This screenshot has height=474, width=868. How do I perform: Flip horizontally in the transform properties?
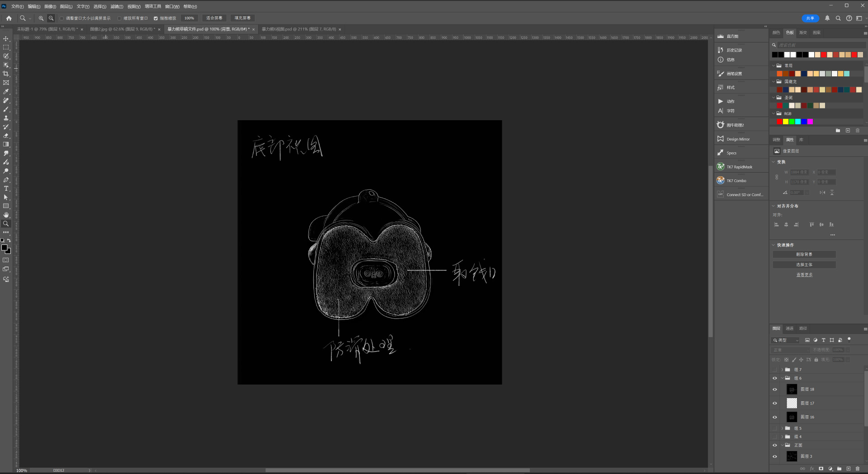(x=822, y=192)
